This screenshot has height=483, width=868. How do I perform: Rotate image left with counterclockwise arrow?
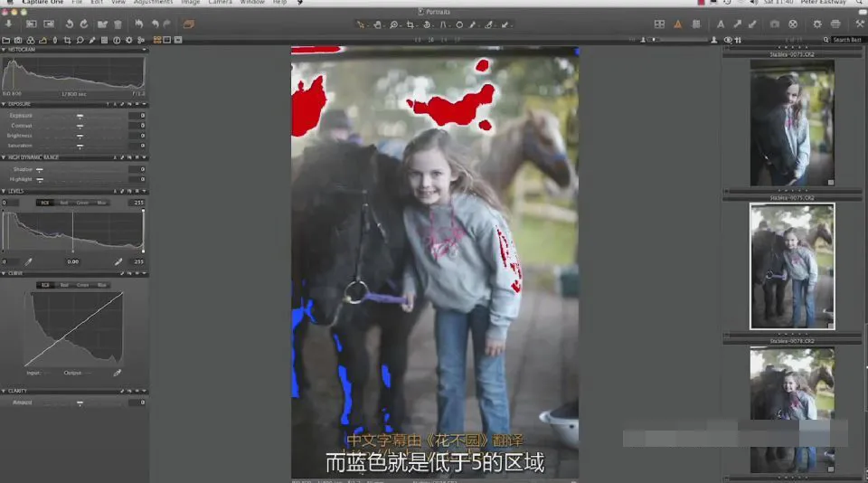tap(69, 24)
